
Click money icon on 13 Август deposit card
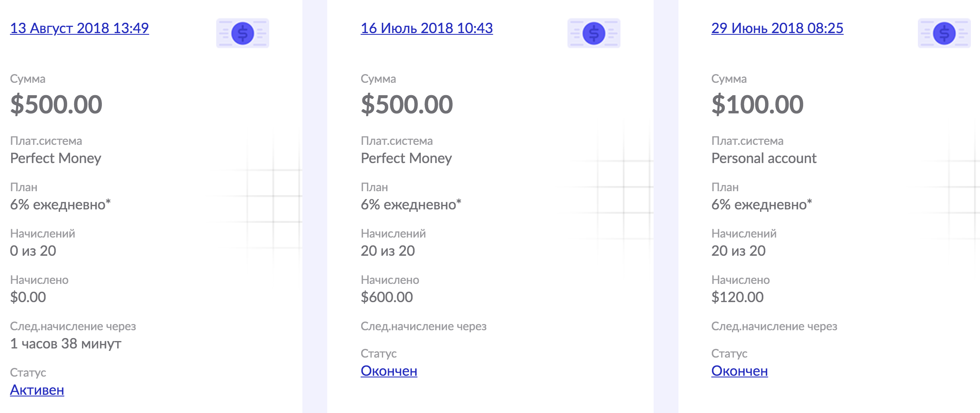[x=243, y=33]
